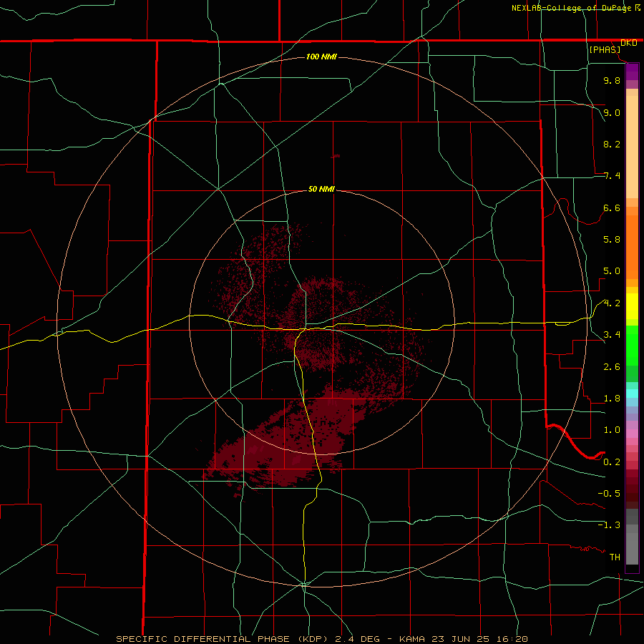Click the 1.0 scale value

(x=612, y=430)
